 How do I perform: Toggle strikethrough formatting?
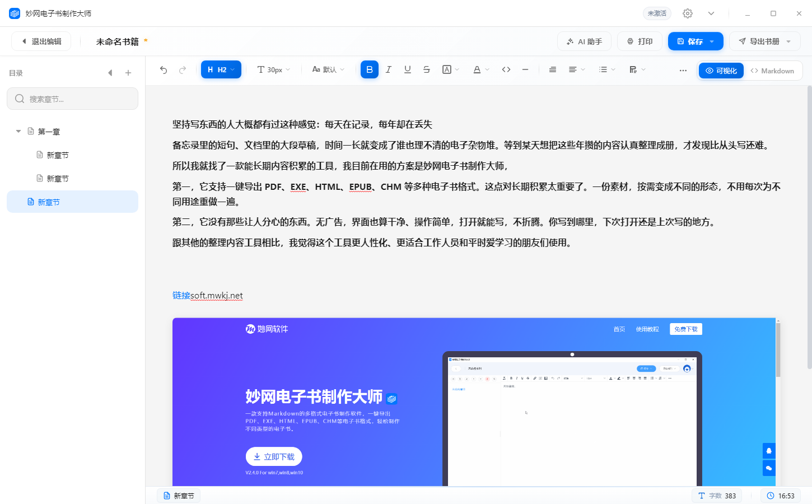pyautogui.click(x=427, y=69)
